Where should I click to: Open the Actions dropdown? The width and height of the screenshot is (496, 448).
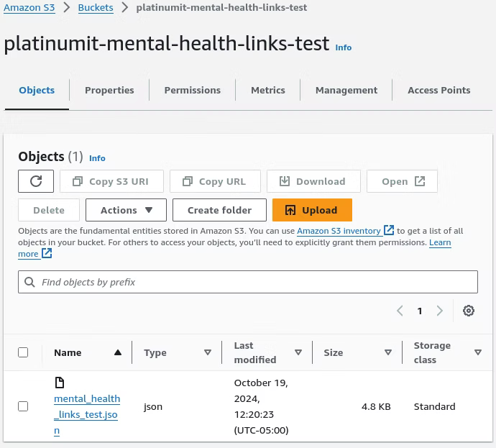(126, 210)
